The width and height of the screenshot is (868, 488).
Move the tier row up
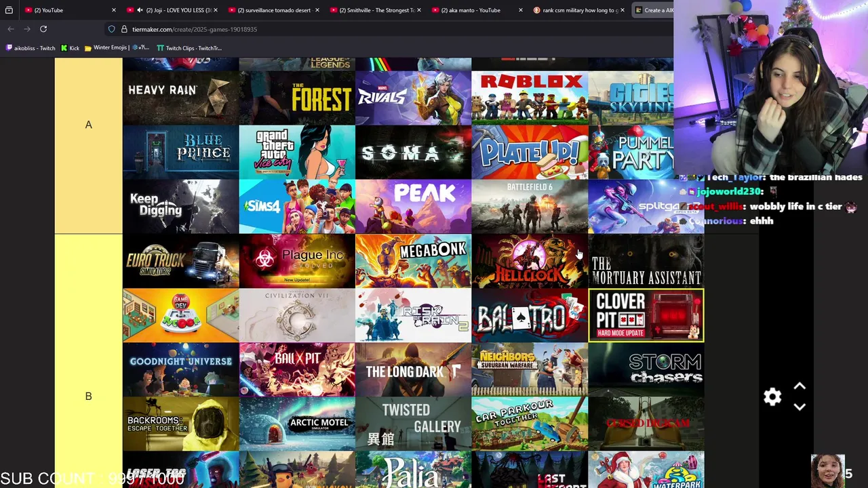coord(800,386)
